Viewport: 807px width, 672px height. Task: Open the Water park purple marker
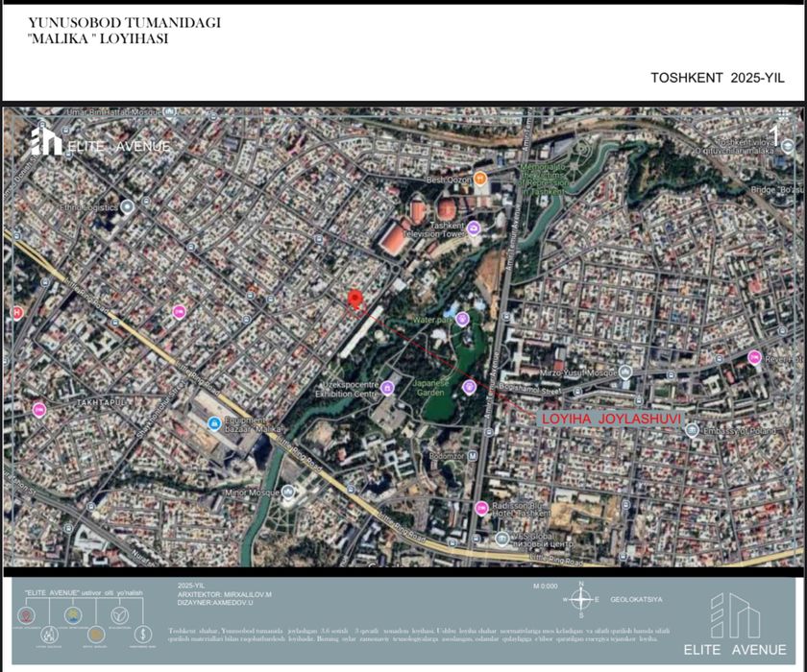[462, 320]
